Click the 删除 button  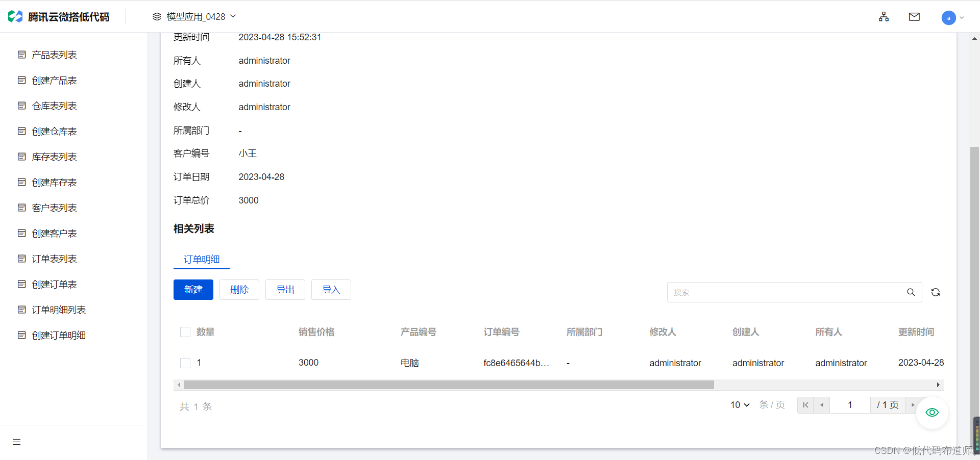click(239, 290)
